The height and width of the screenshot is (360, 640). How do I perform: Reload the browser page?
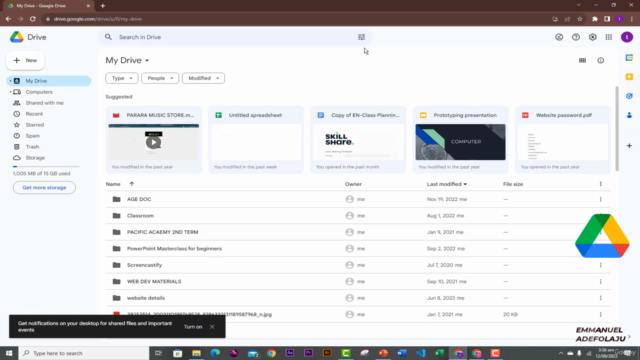33,19
